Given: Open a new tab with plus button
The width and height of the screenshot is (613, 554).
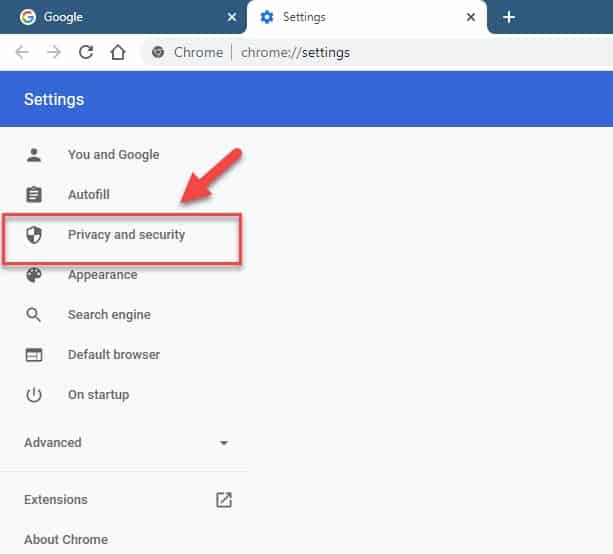Looking at the screenshot, I should click(x=508, y=17).
